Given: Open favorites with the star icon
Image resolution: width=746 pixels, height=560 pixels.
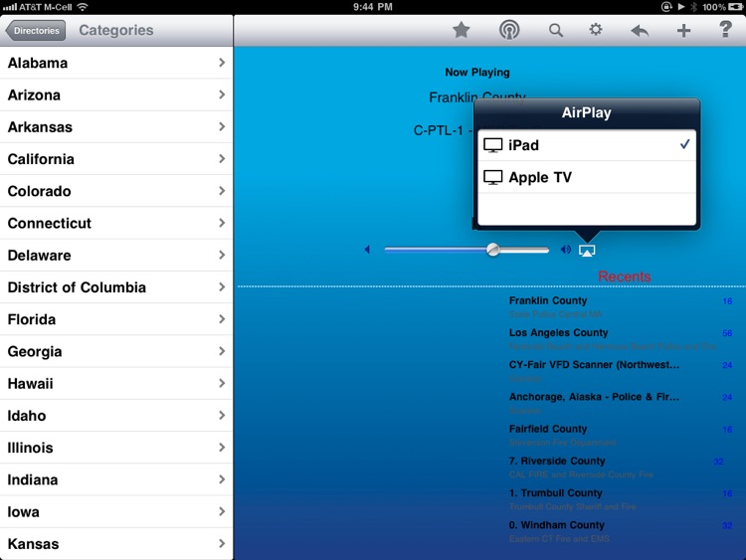Looking at the screenshot, I should 461,31.
